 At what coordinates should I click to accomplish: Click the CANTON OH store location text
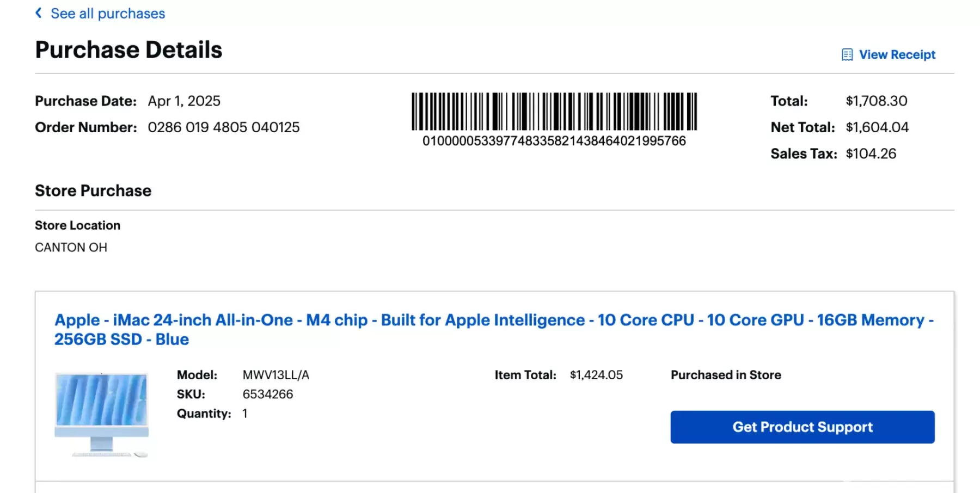coord(71,248)
